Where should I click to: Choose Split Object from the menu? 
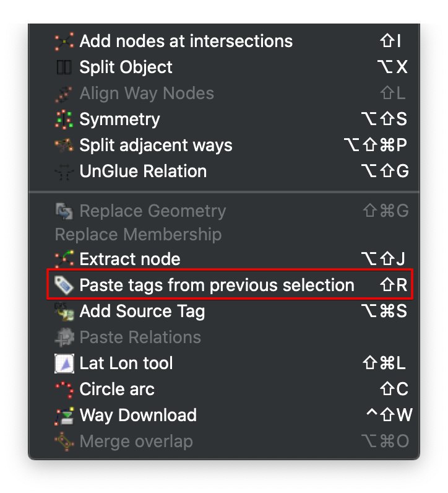click(224, 68)
